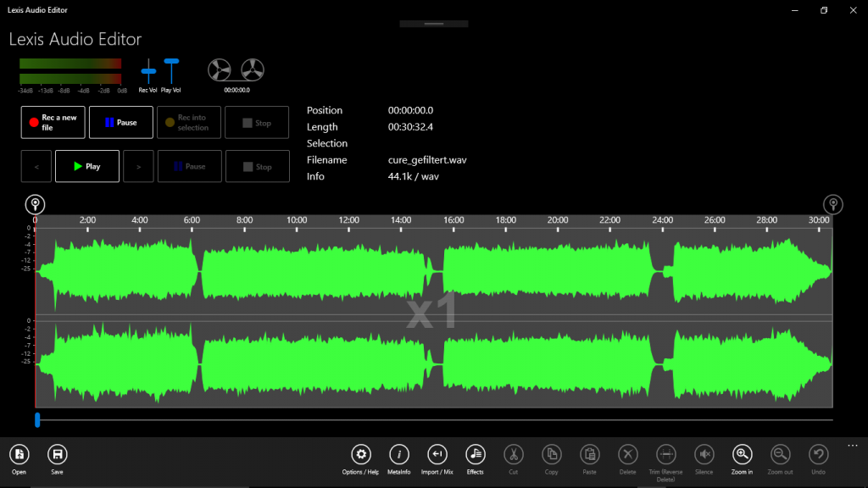Toggle the left selection pin above the waveform
This screenshot has width=868, height=488.
pos(35,203)
